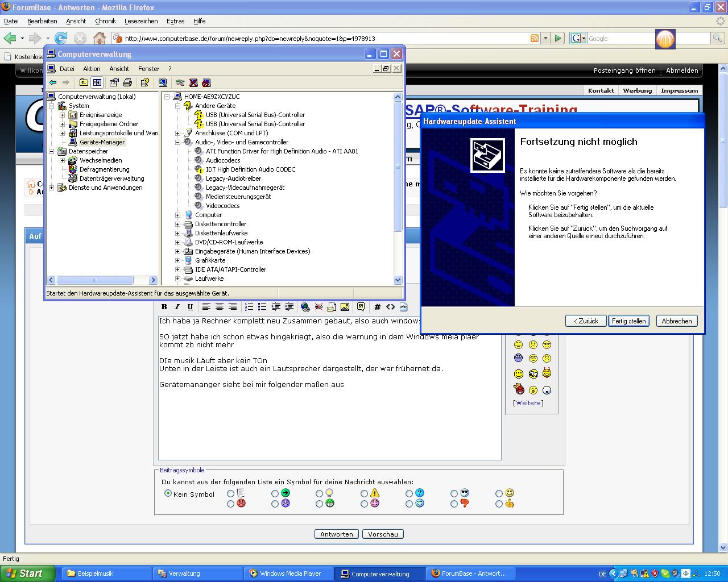Click the decrease indent icon in editor

[276, 307]
